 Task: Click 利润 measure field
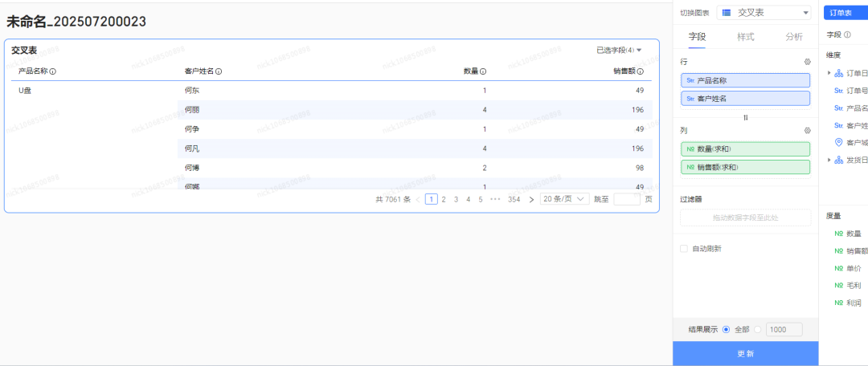[x=848, y=303]
